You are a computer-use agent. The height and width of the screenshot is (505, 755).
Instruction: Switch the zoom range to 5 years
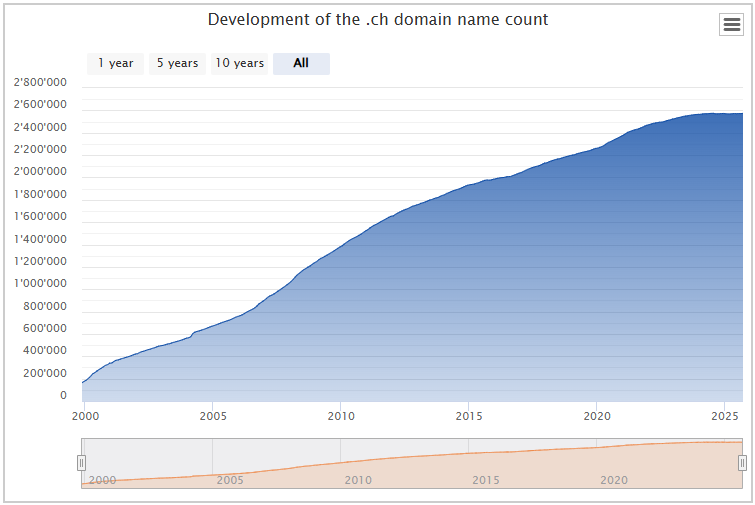pyautogui.click(x=177, y=63)
